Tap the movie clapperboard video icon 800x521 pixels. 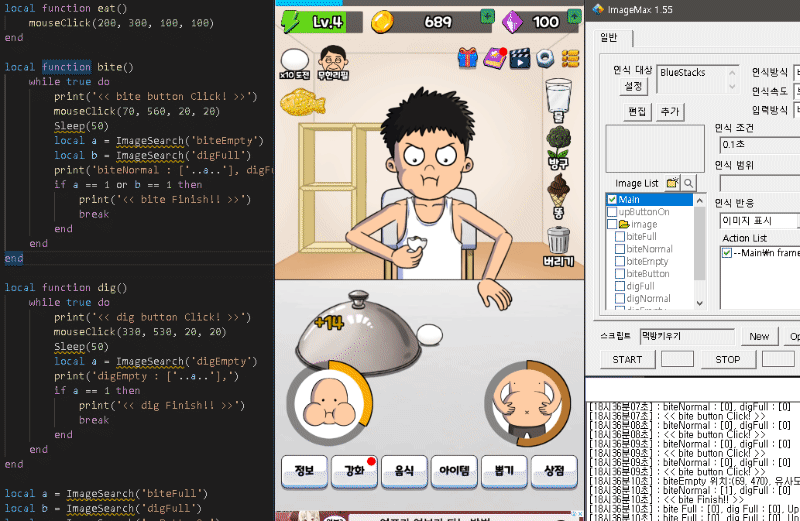pyautogui.click(x=519, y=58)
